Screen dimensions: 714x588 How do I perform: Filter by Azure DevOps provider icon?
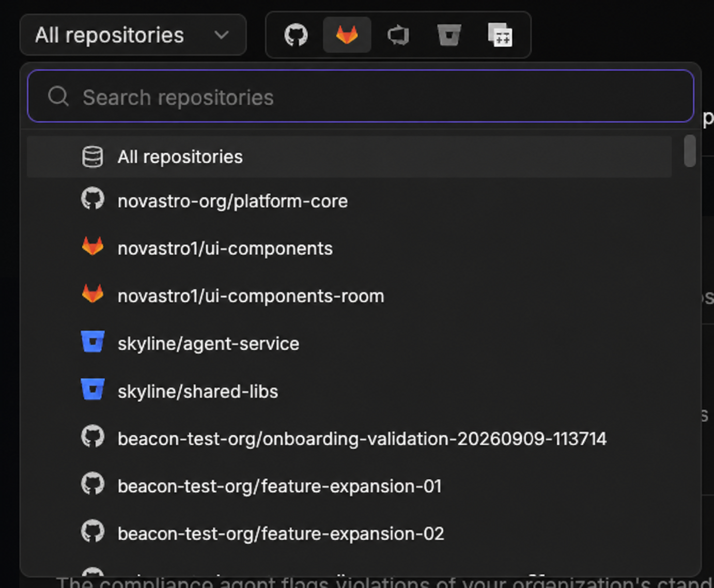[x=398, y=35]
